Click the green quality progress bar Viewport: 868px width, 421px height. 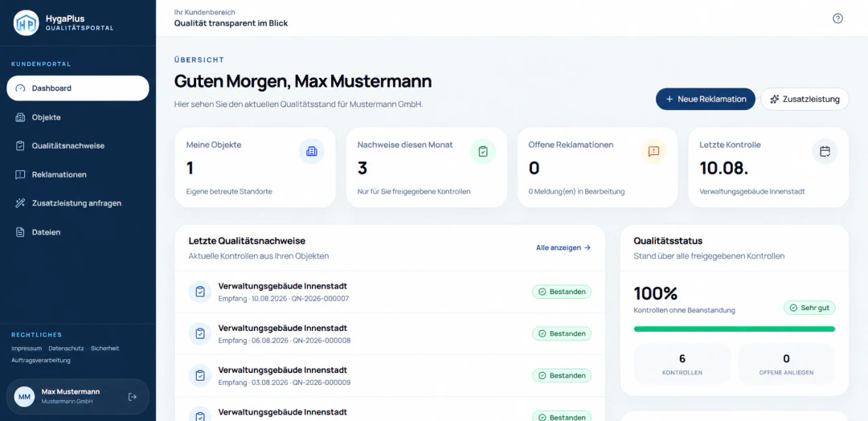(x=734, y=329)
